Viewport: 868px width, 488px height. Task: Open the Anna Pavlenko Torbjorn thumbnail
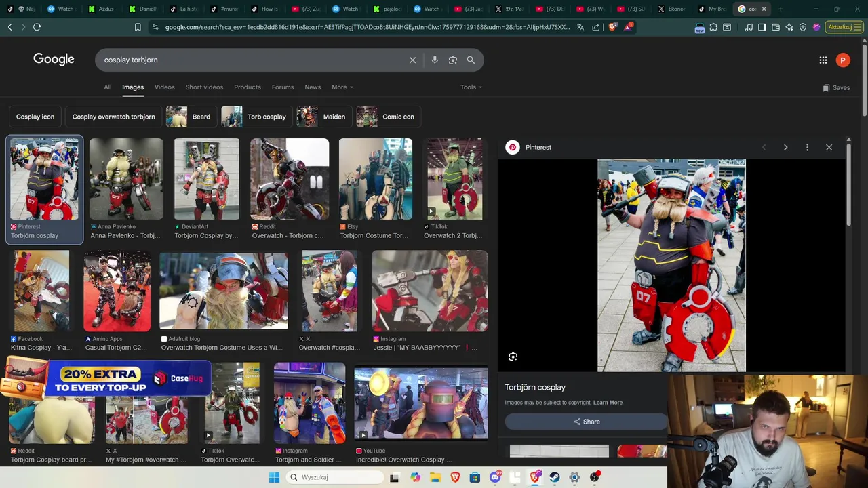[x=126, y=179]
